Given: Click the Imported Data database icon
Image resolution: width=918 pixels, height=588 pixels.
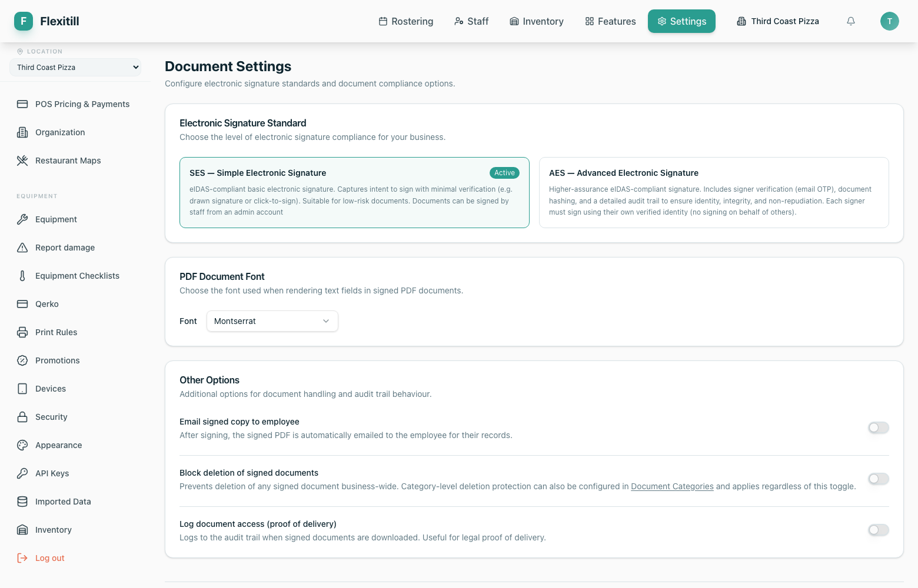Looking at the screenshot, I should [22, 502].
